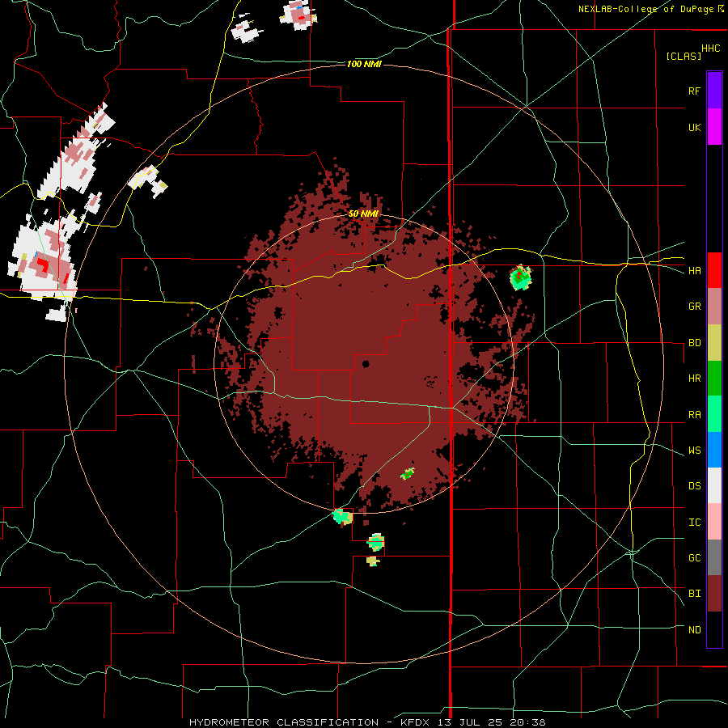This screenshot has width=728, height=728.
Task: Click the green rain cell east of radar
Action: 520,277
